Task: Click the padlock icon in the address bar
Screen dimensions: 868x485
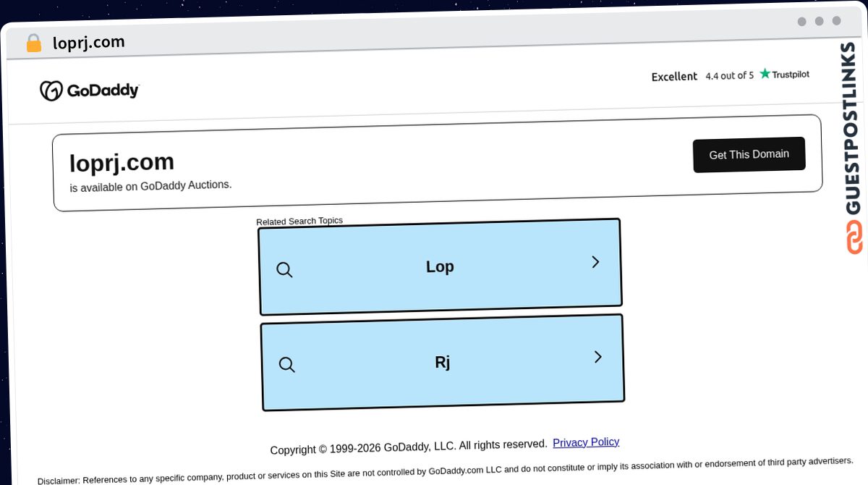Action: pyautogui.click(x=33, y=43)
